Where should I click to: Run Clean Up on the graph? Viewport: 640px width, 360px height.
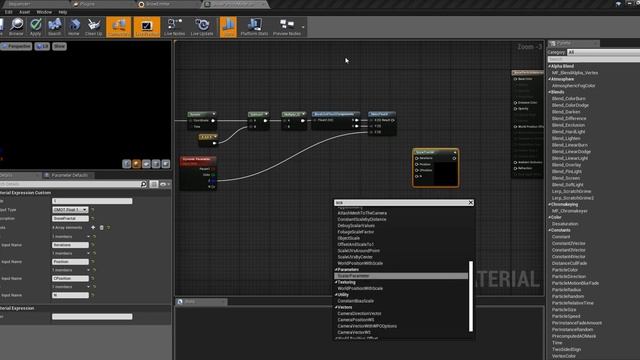click(x=93, y=27)
